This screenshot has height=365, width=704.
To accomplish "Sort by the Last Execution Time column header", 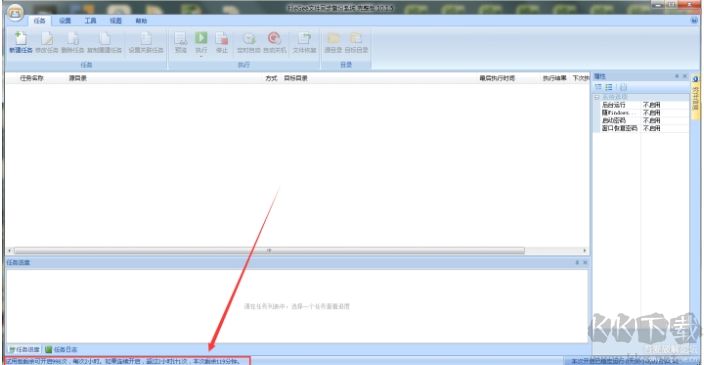I will [x=497, y=78].
